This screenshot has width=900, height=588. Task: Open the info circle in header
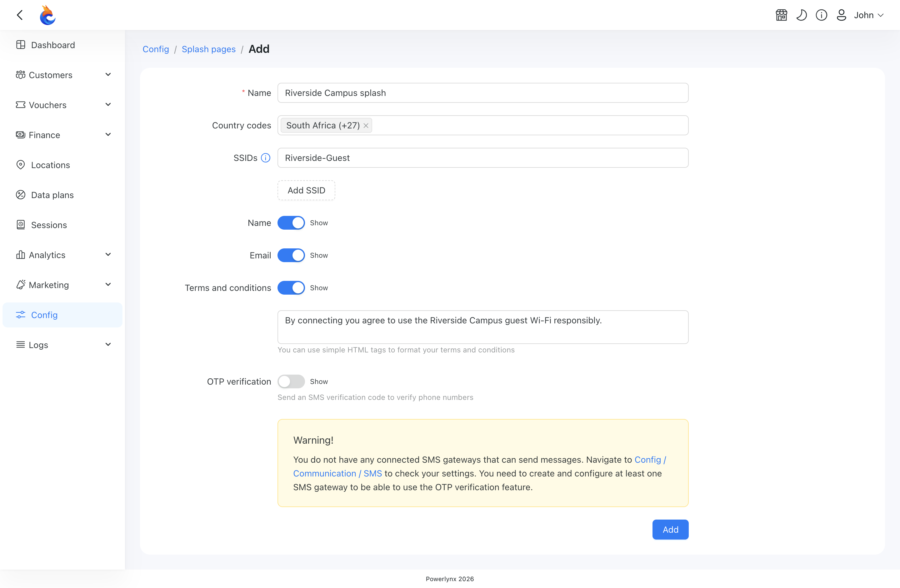[821, 15]
